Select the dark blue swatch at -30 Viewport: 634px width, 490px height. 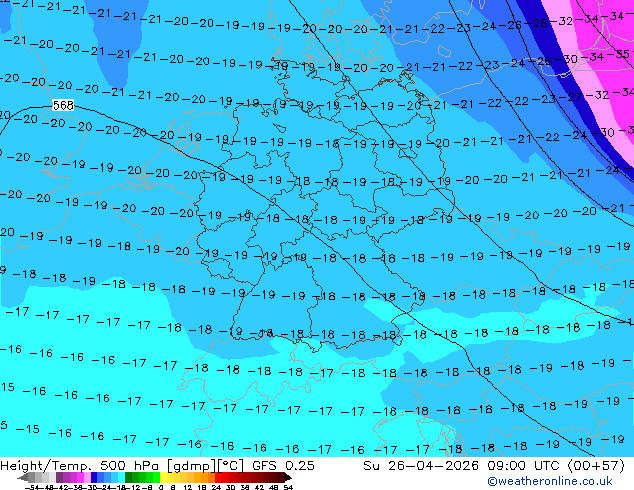pyautogui.click(x=94, y=477)
